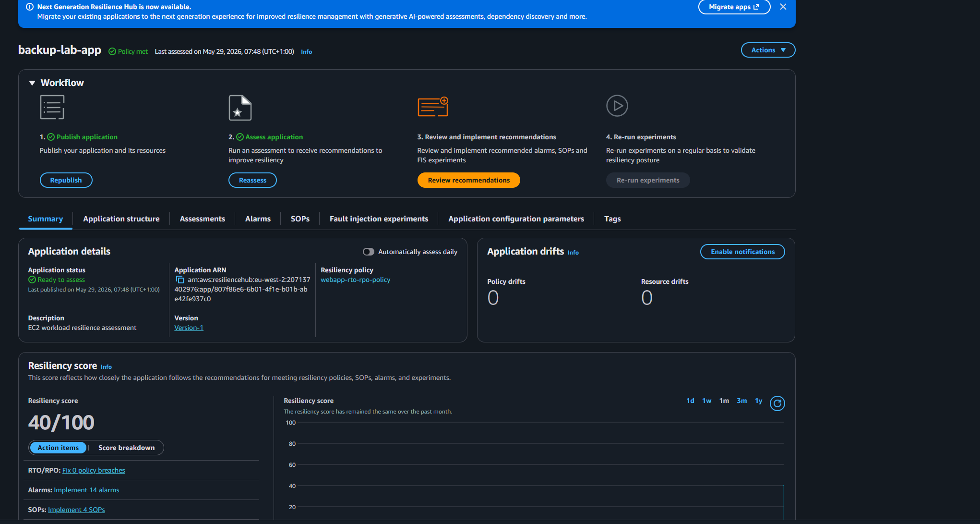Copy the Application ARN with copy icon
980x524 pixels.
(180, 280)
